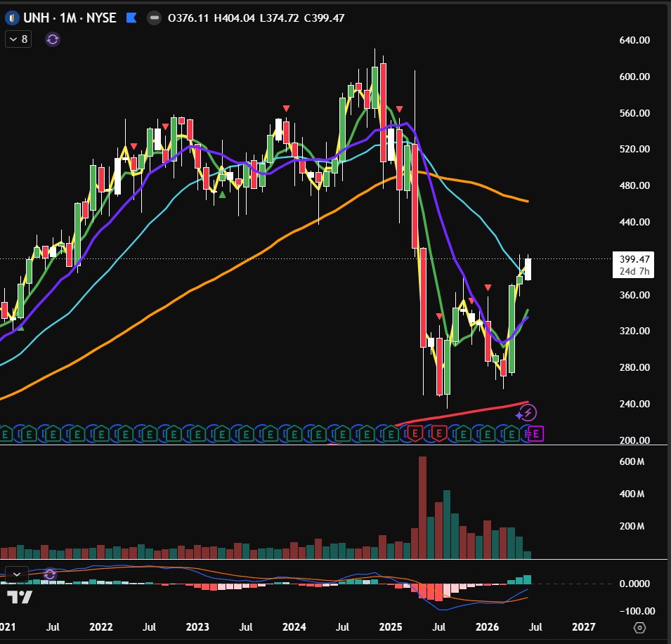Click the 0.0000 MACD scale label
The image size is (671, 644).
(634, 584)
